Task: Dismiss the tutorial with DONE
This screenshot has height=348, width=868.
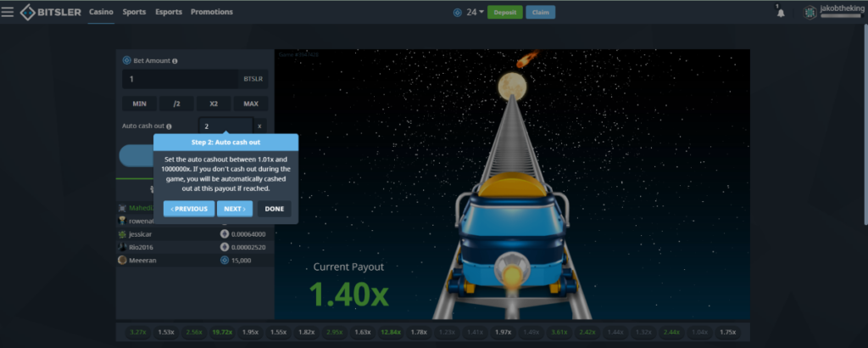Action: tap(274, 209)
